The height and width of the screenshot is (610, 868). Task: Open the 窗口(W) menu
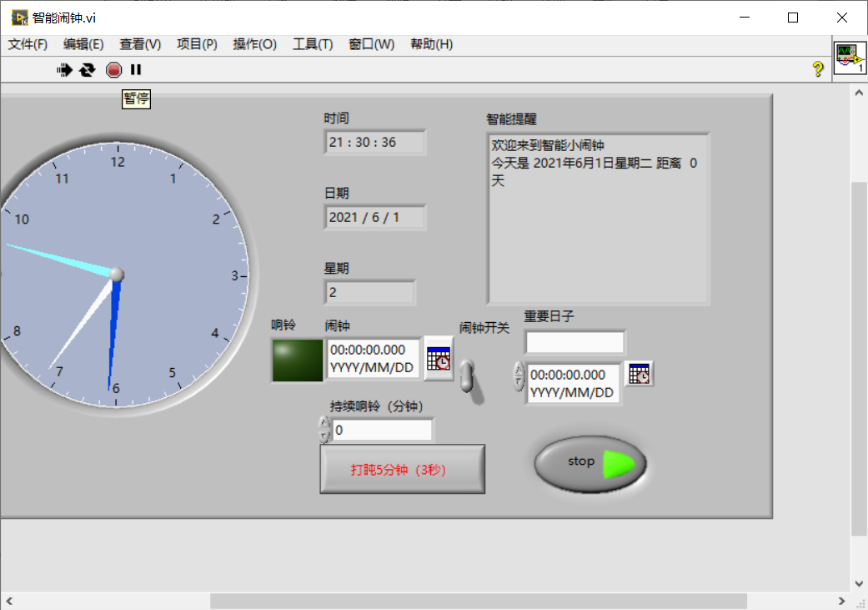[x=372, y=44]
